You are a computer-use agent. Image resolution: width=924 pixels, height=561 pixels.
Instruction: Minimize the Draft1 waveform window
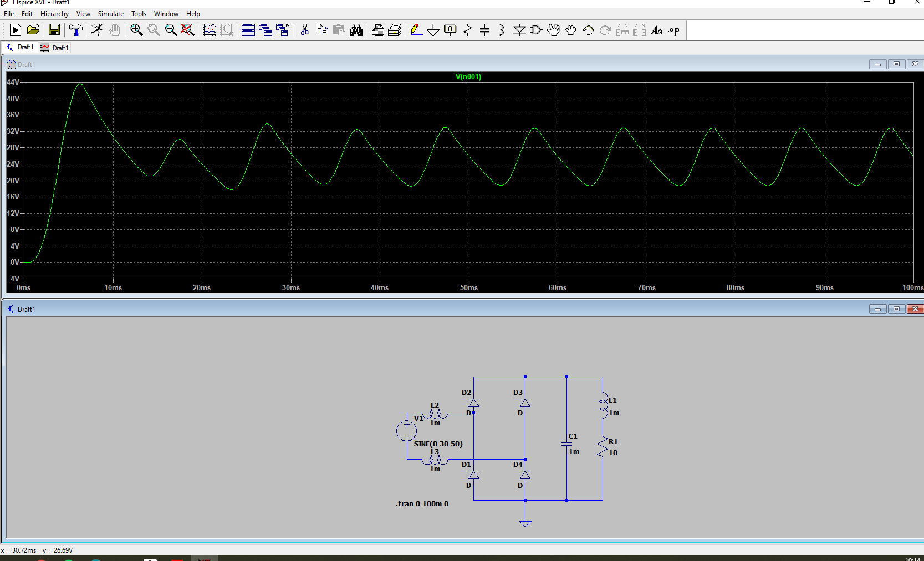pyautogui.click(x=877, y=64)
